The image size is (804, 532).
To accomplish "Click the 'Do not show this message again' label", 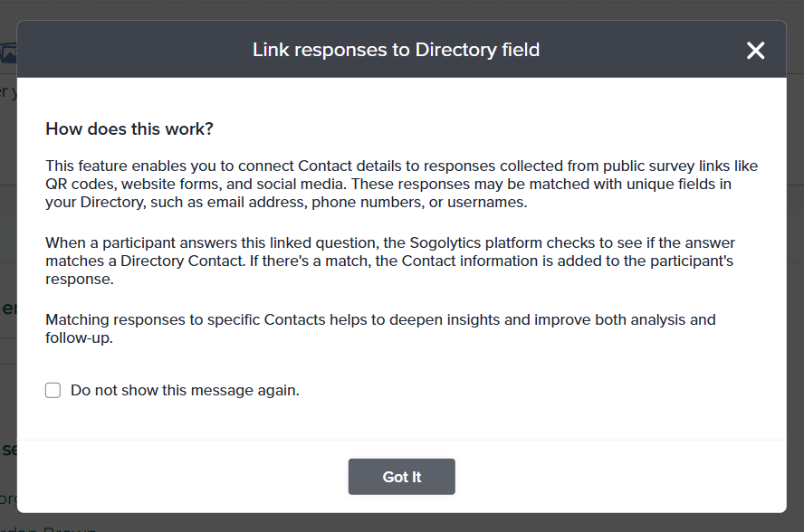I will 185,391.
